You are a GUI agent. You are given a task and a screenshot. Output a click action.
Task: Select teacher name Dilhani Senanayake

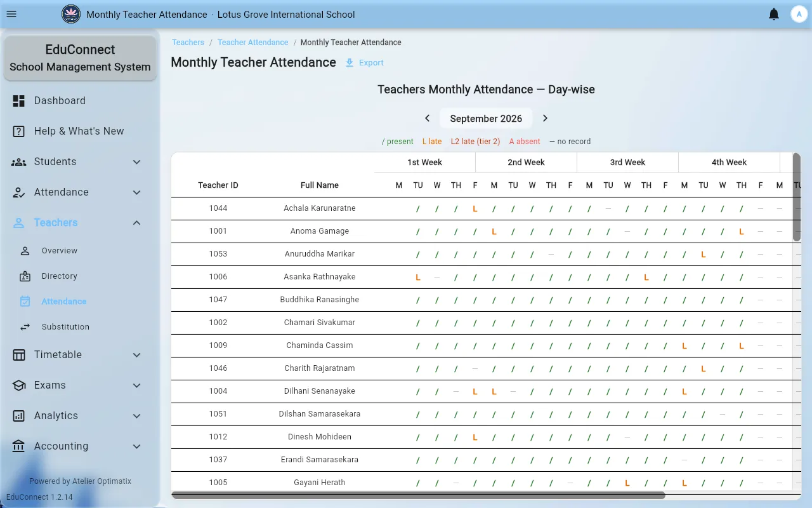(320, 391)
